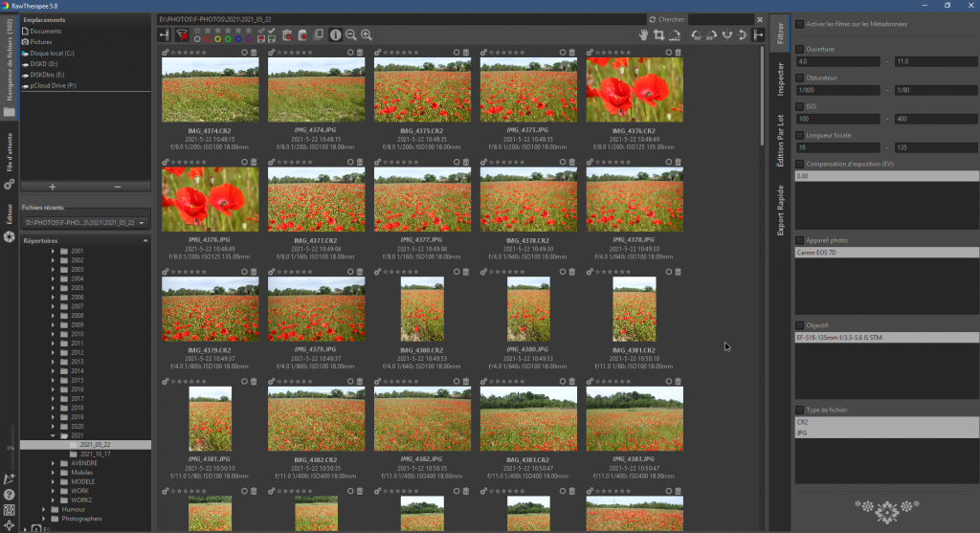Expand the 2015 folder

click(x=54, y=380)
